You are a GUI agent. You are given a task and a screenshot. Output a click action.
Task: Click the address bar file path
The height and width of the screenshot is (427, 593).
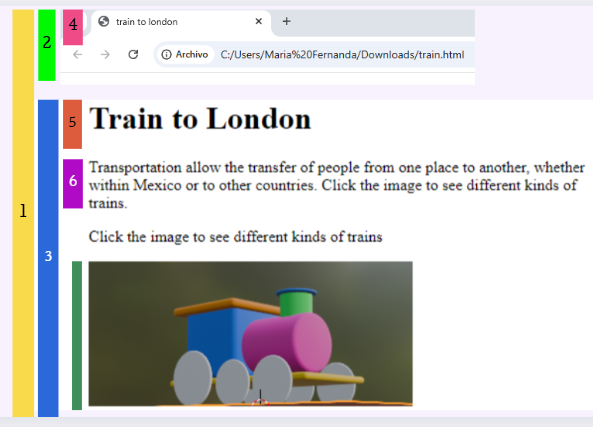tap(342, 55)
